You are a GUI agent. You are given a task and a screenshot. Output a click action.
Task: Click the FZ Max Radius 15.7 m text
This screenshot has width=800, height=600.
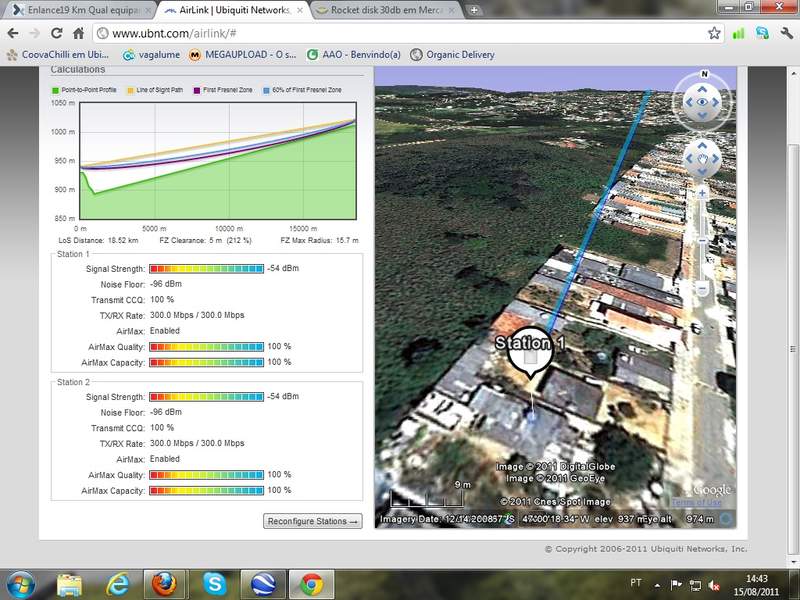point(319,240)
